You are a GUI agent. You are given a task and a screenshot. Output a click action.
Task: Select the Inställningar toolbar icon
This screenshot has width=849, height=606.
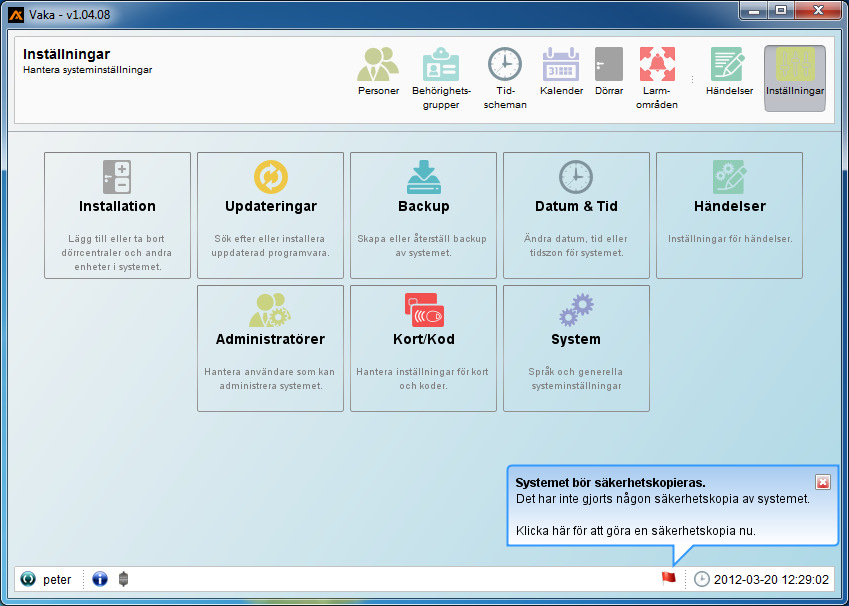pyautogui.click(x=794, y=78)
